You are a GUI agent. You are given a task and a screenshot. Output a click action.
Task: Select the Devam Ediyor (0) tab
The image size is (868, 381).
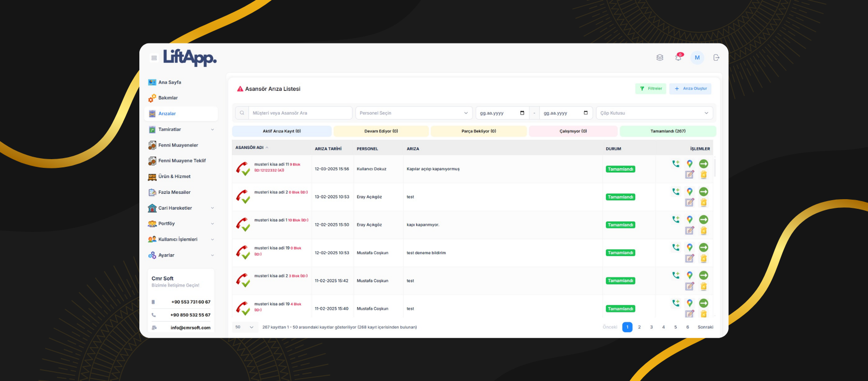point(381,131)
